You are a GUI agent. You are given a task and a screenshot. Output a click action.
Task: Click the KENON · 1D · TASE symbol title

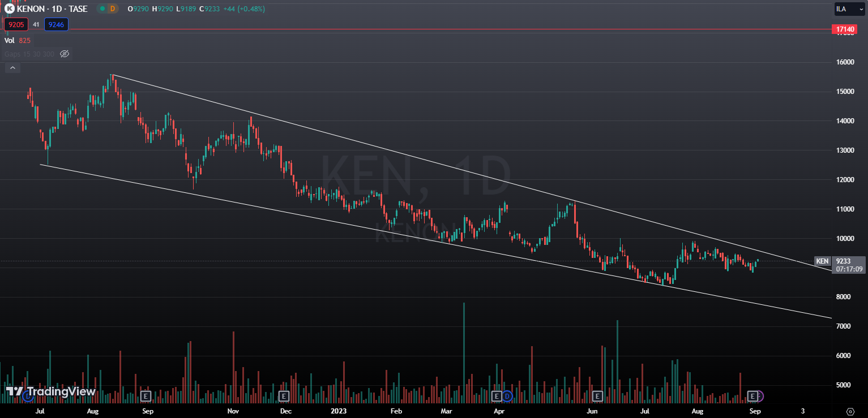pos(52,9)
